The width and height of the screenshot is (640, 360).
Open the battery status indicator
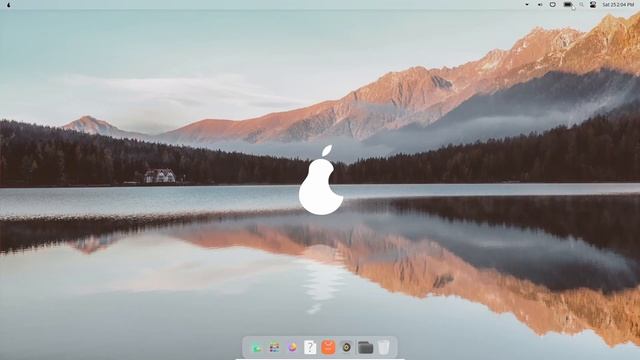567,4
